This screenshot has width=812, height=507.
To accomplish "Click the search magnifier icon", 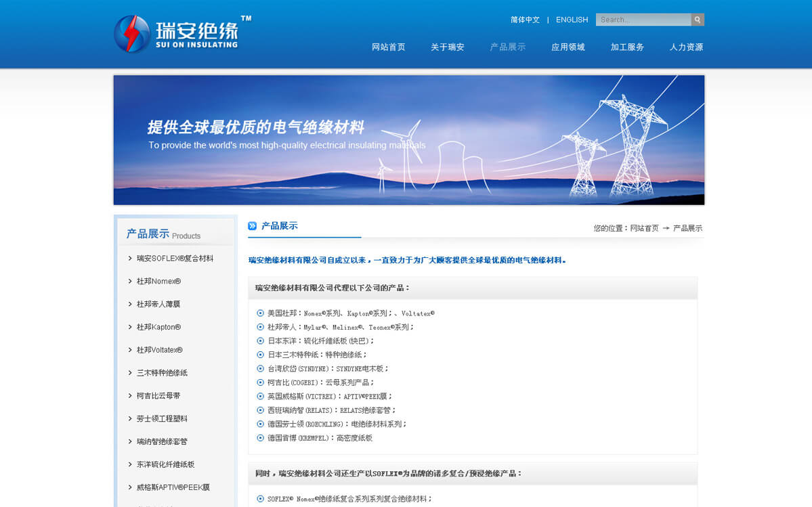I will point(697,20).
